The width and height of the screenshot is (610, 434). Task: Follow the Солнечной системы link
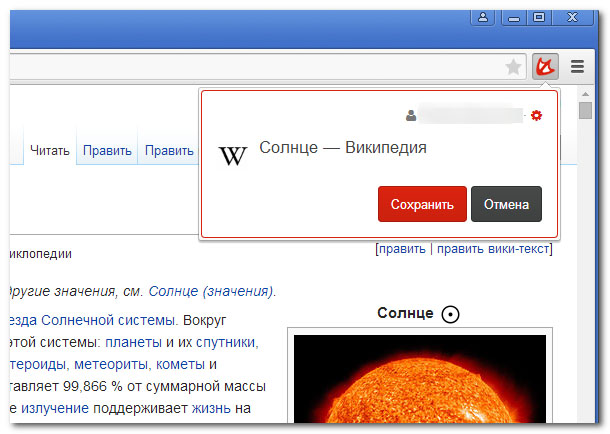(108, 320)
